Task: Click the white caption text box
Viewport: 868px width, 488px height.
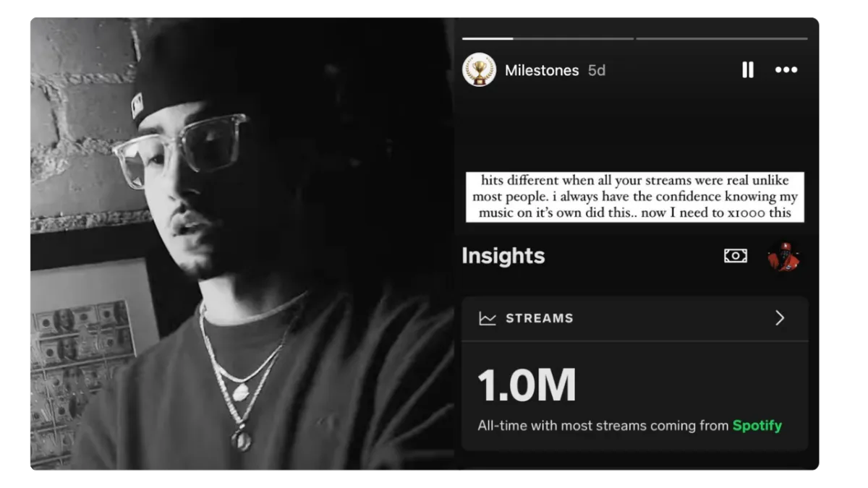Action: click(635, 197)
